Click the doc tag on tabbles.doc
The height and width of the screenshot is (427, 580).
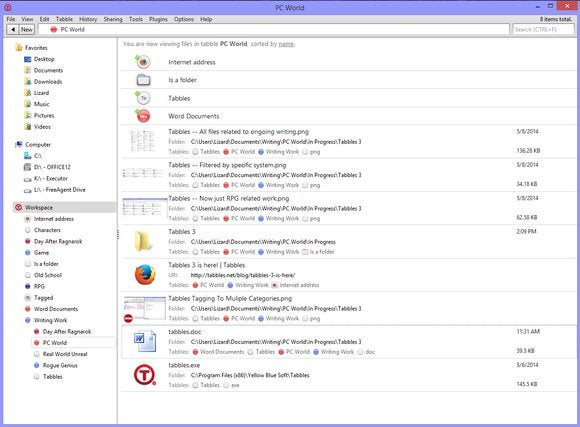pyautogui.click(x=367, y=352)
